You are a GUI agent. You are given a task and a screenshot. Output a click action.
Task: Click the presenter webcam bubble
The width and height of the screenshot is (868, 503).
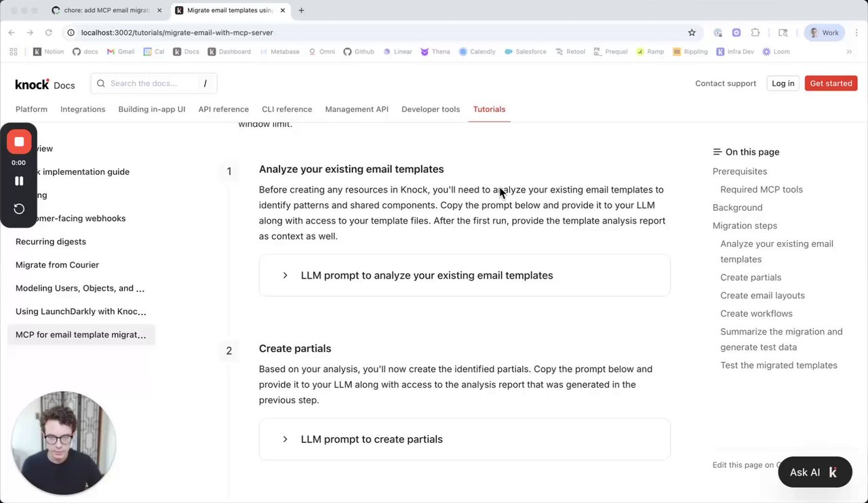(64, 443)
